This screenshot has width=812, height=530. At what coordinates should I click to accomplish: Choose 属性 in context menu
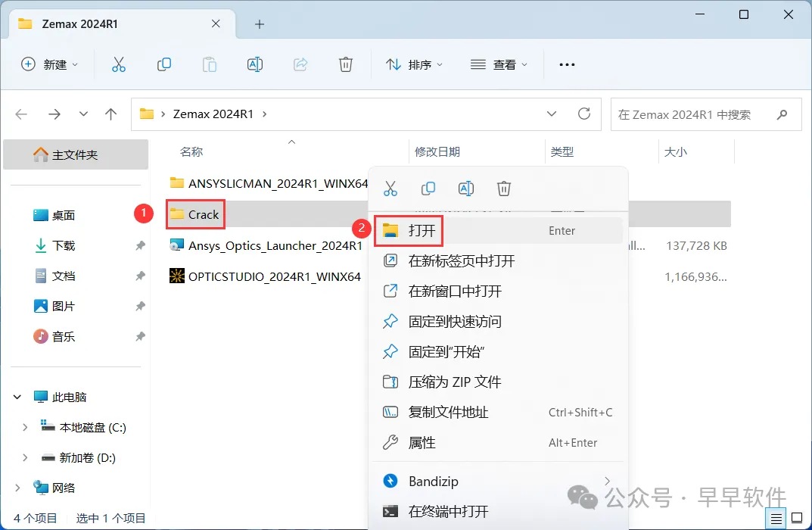498,442
